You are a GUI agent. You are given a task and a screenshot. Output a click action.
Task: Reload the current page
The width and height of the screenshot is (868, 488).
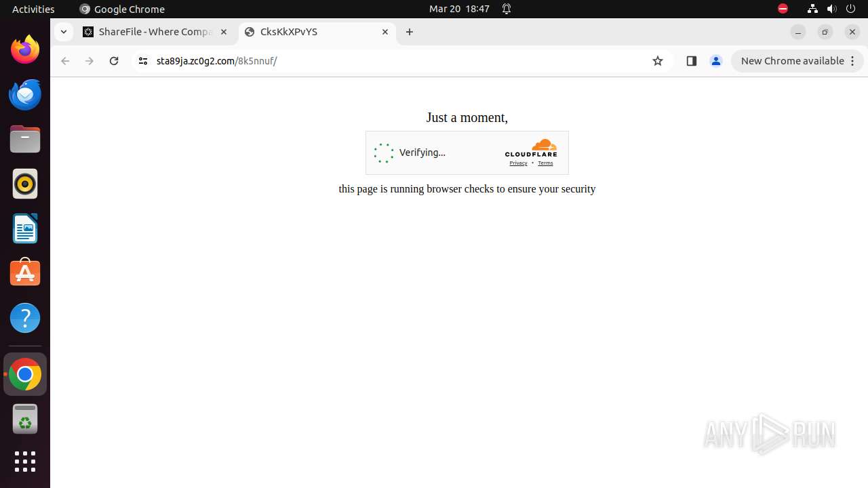pyautogui.click(x=114, y=61)
